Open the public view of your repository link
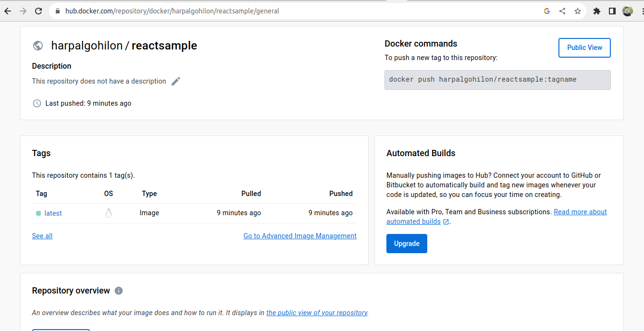 (x=317, y=313)
